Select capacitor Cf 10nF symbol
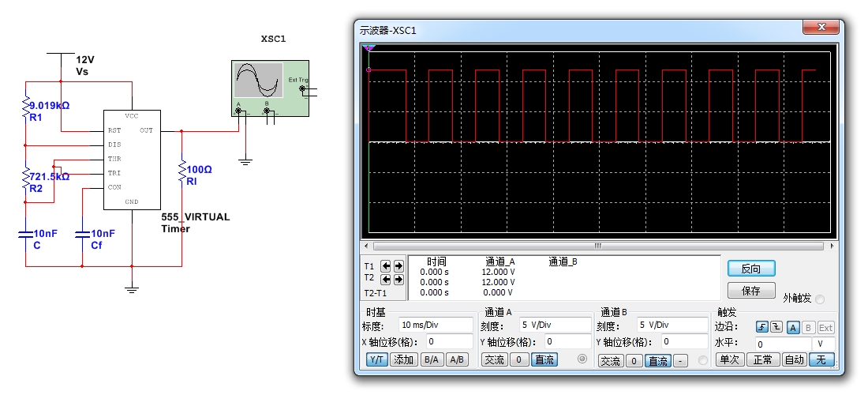 pyautogui.click(x=82, y=235)
